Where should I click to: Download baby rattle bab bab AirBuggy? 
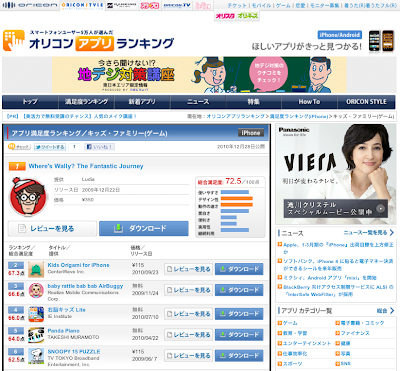point(239,290)
